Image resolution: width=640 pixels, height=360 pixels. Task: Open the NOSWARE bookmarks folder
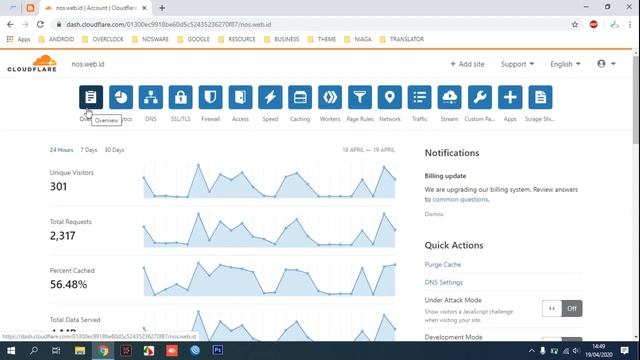150,39
